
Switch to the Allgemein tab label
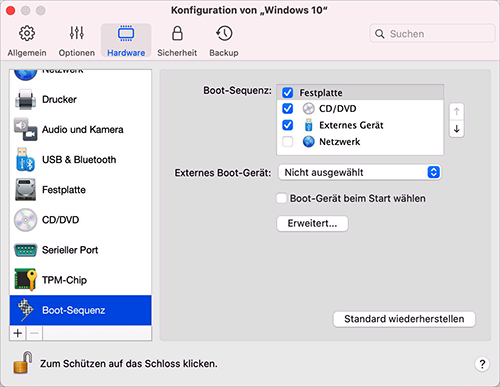[x=27, y=53]
